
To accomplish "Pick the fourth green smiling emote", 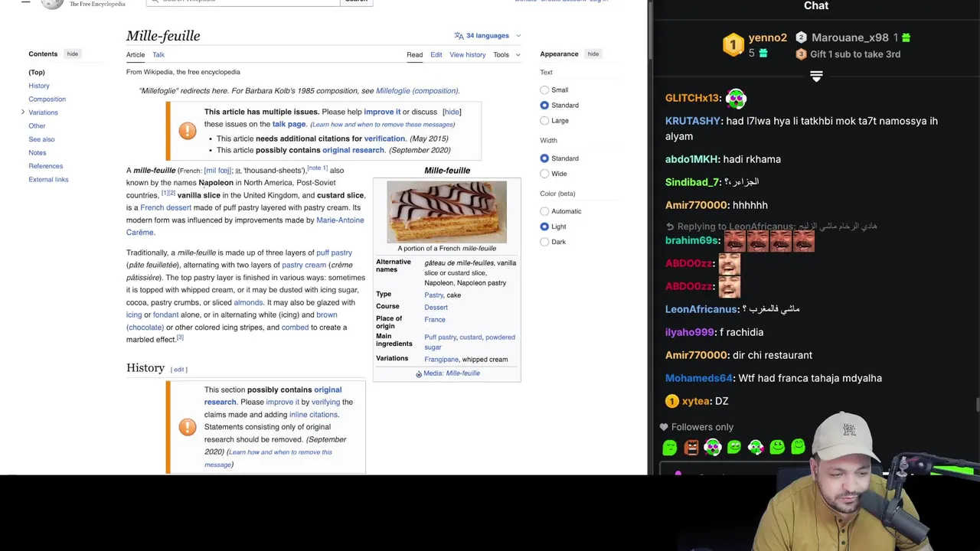I will point(734,448).
